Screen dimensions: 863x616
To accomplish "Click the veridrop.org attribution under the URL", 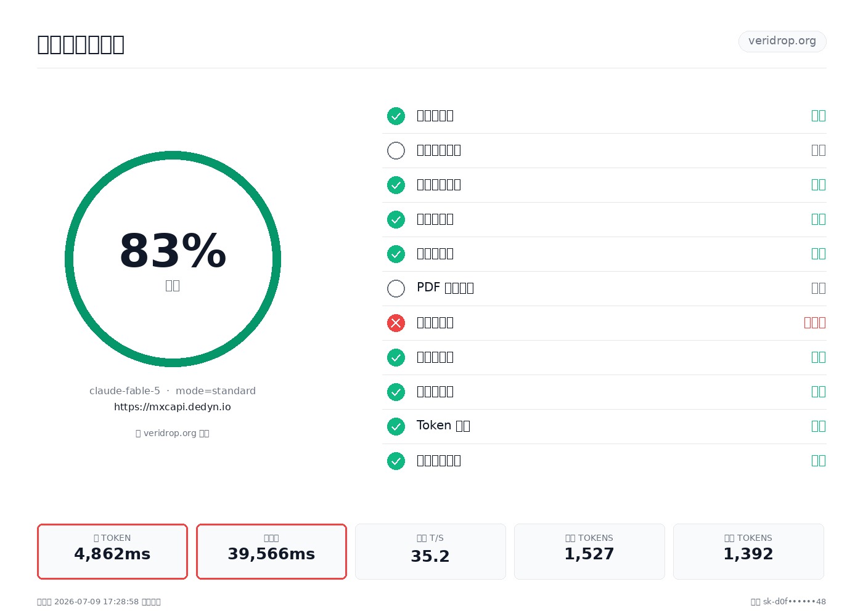I will (173, 433).
